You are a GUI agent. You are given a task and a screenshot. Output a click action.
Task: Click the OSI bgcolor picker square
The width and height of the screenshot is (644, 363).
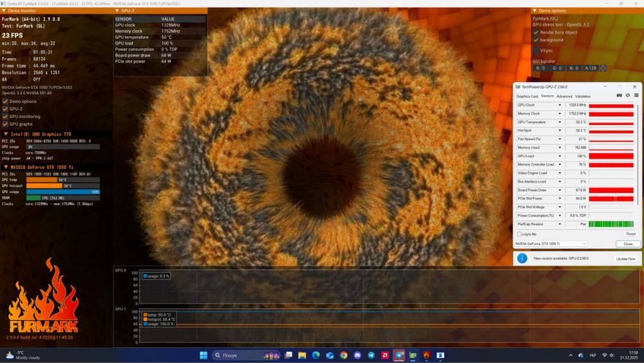(603, 68)
